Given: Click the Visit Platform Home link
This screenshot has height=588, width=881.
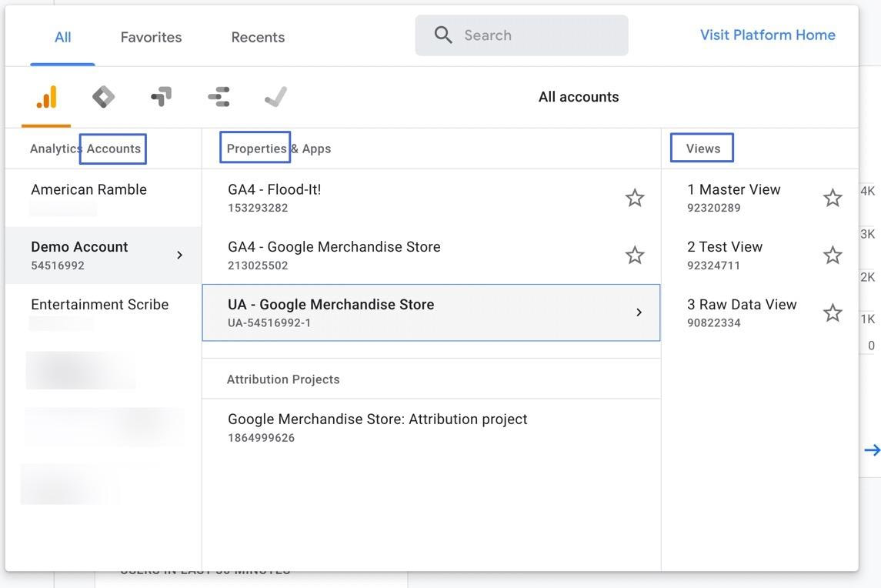Looking at the screenshot, I should 767,35.
